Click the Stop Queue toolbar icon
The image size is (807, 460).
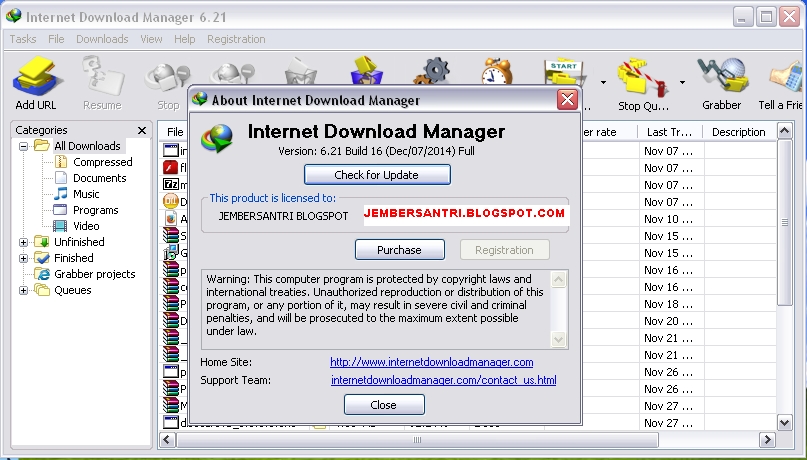click(643, 78)
